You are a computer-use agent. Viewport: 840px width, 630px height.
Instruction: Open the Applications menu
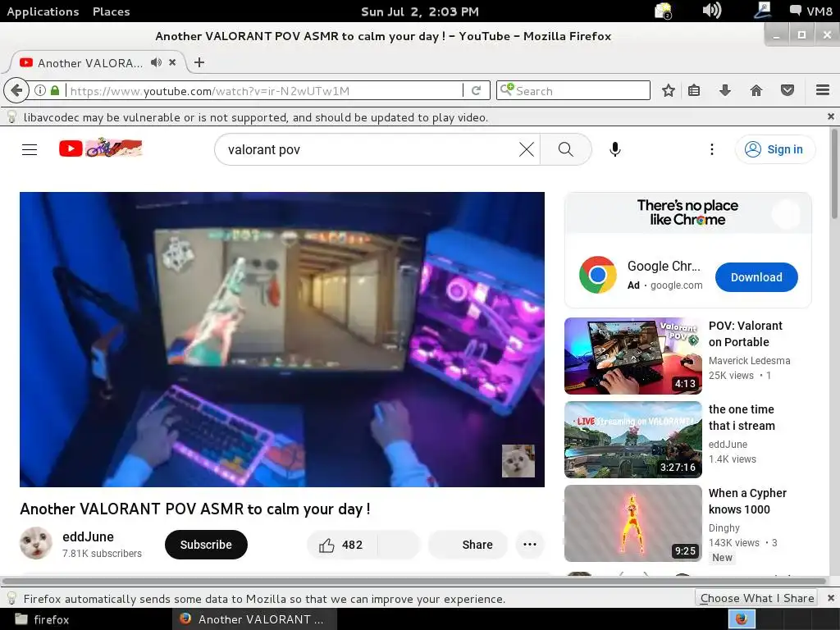[43, 11]
